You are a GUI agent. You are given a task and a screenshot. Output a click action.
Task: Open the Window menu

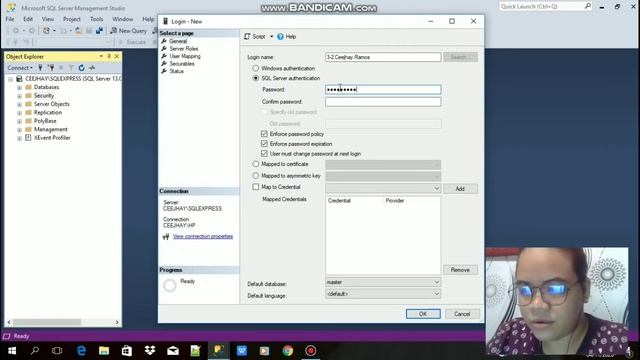tap(122, 19)
